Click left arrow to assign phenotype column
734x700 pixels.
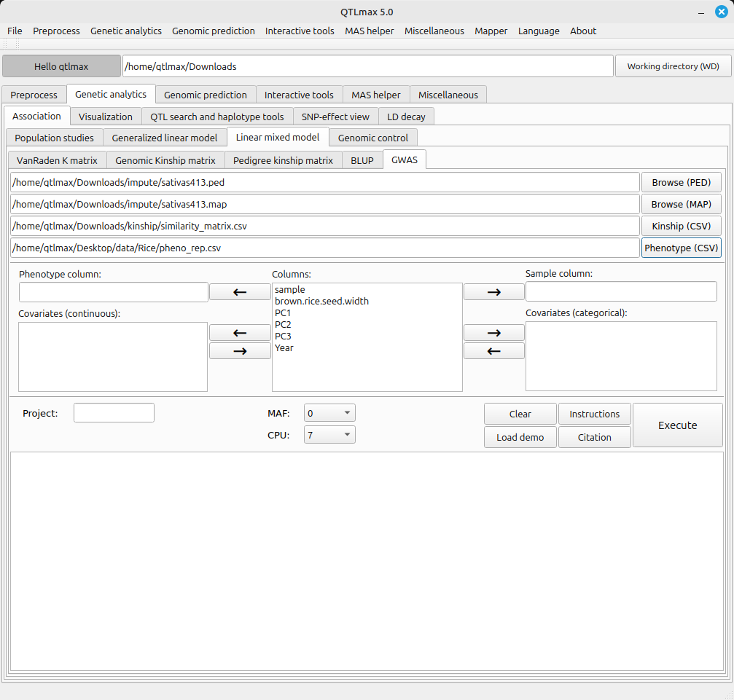(x=239, y=292)
